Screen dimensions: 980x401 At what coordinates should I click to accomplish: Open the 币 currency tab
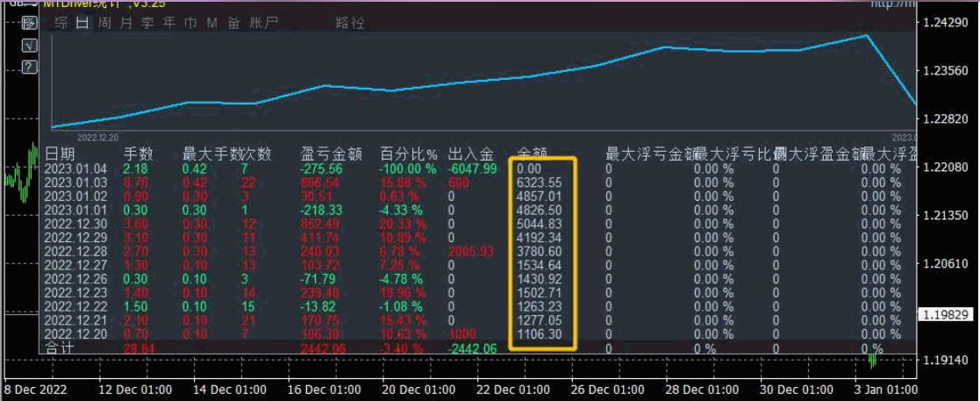click(190, 24)
